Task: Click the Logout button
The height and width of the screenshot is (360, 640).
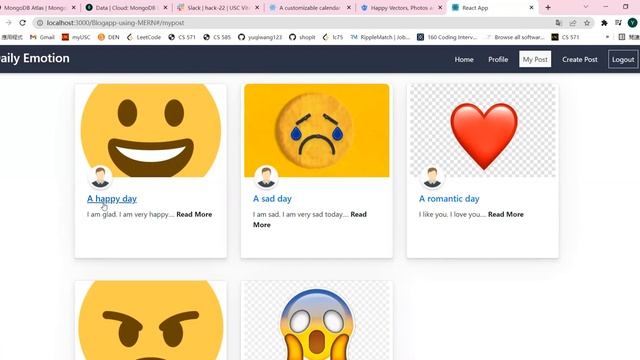Action: click(x=623, y=59)
